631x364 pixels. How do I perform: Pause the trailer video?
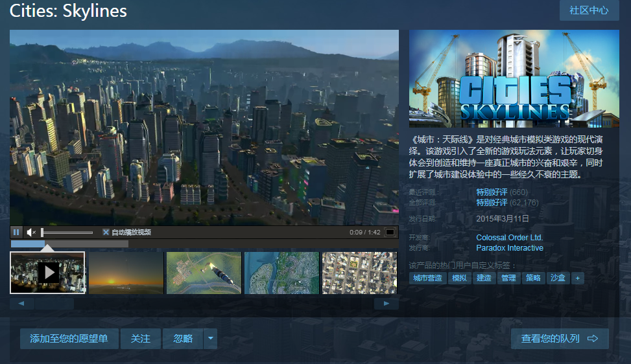16,233
